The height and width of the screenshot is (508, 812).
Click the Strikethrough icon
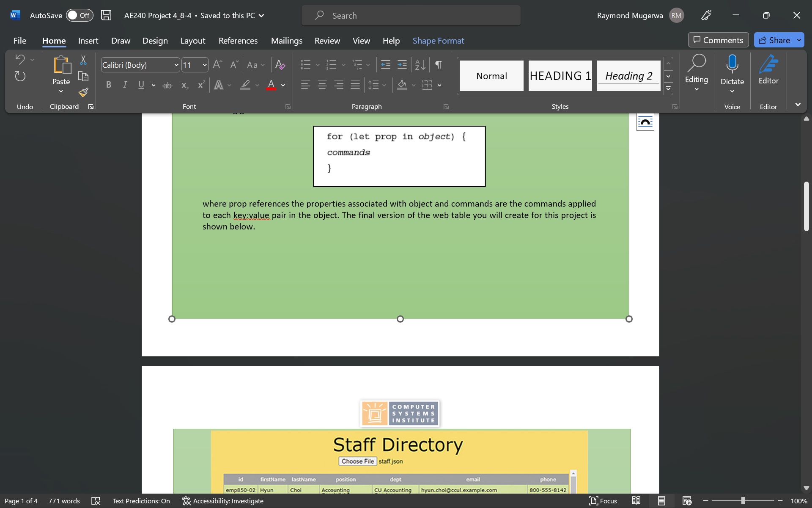(x=167, y=85)
